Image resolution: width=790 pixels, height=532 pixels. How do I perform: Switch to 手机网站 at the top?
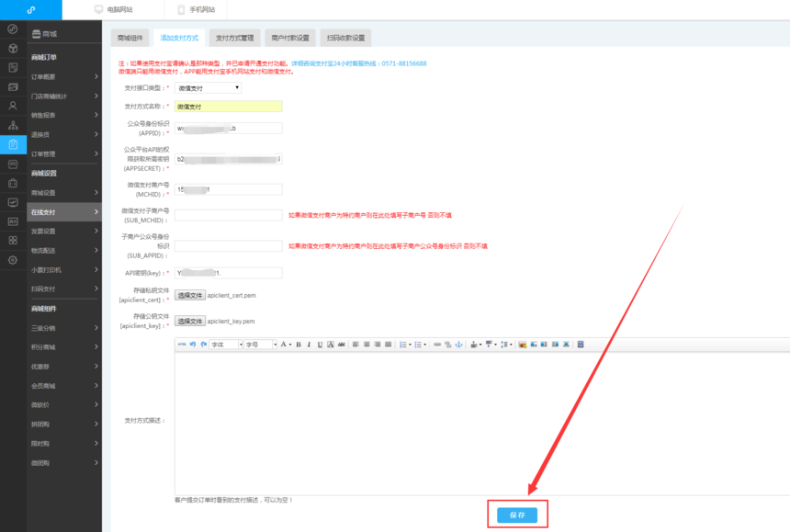tap(197, 9)
